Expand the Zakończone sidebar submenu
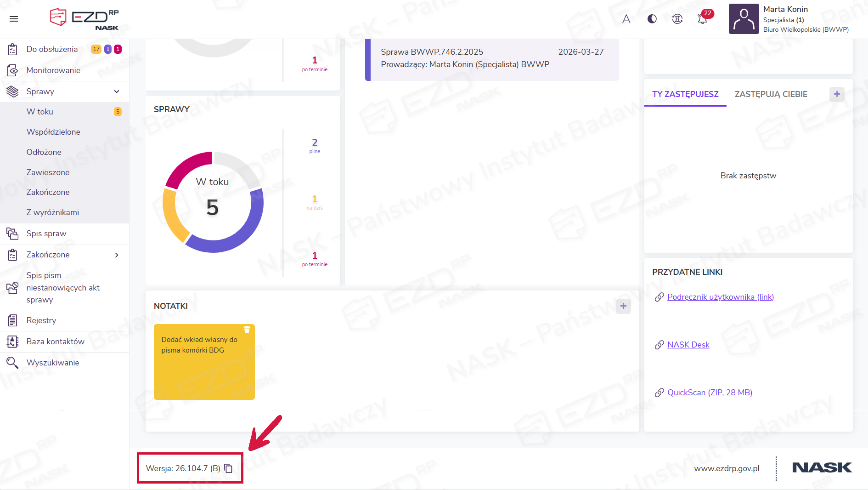This screenshot has height=490, width=868. pos(117,255)
